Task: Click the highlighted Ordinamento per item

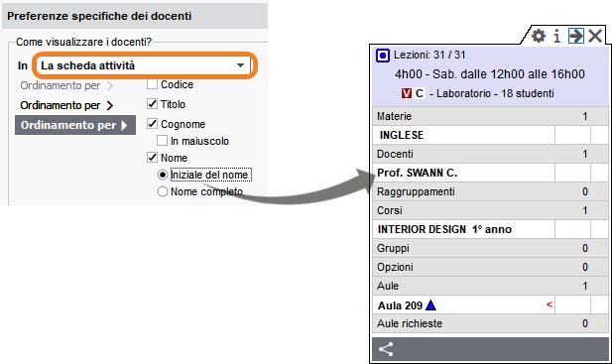Action: [x=75, y=125]
